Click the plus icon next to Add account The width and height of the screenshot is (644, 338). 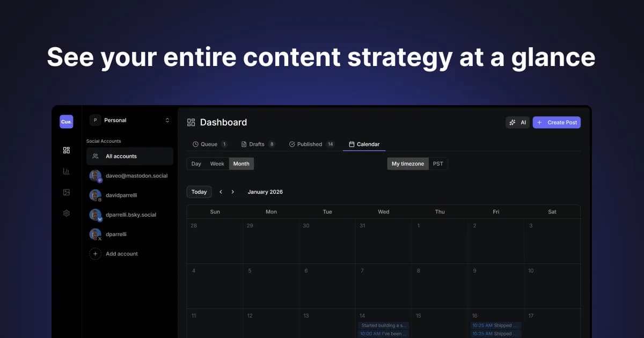[x=95, y=253]
